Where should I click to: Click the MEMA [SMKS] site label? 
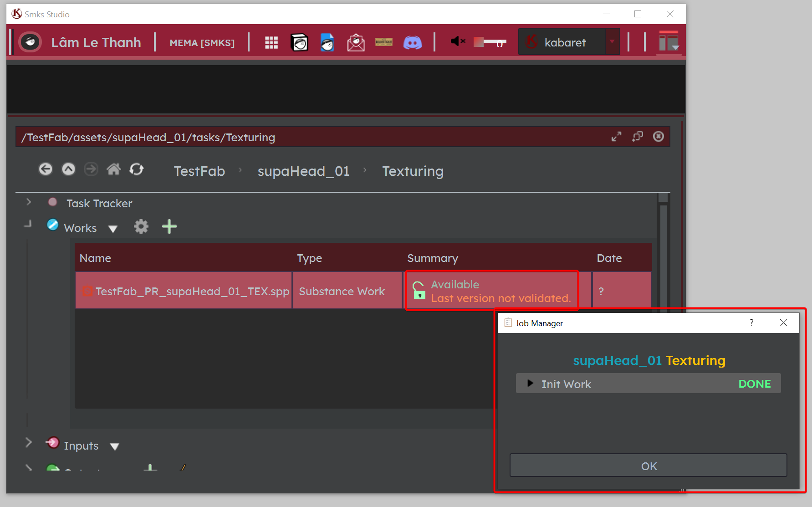click(x=202, y=43)
